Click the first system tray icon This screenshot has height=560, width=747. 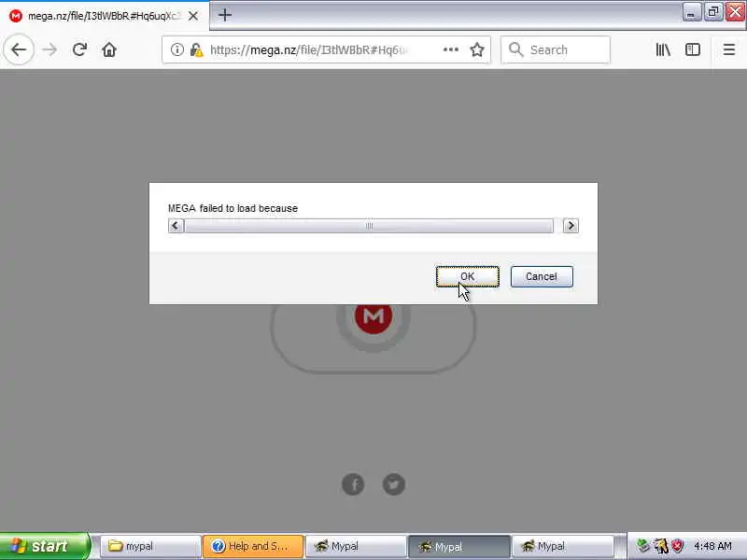point(643,546)
